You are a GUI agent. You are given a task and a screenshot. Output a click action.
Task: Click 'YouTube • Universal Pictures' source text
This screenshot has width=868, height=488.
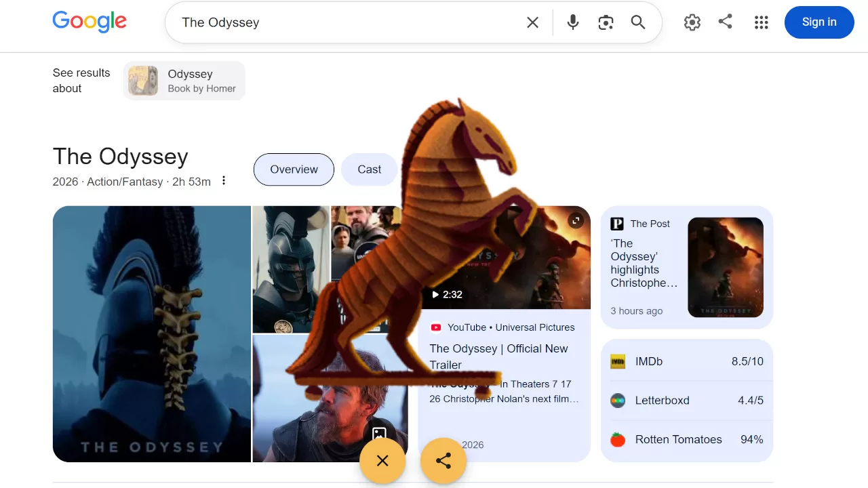511,327
